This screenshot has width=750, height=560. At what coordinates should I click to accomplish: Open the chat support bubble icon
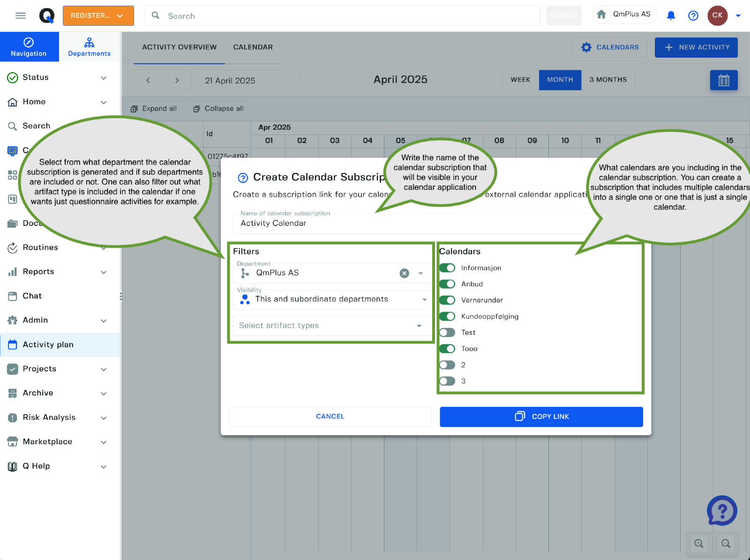coord(722,510)
